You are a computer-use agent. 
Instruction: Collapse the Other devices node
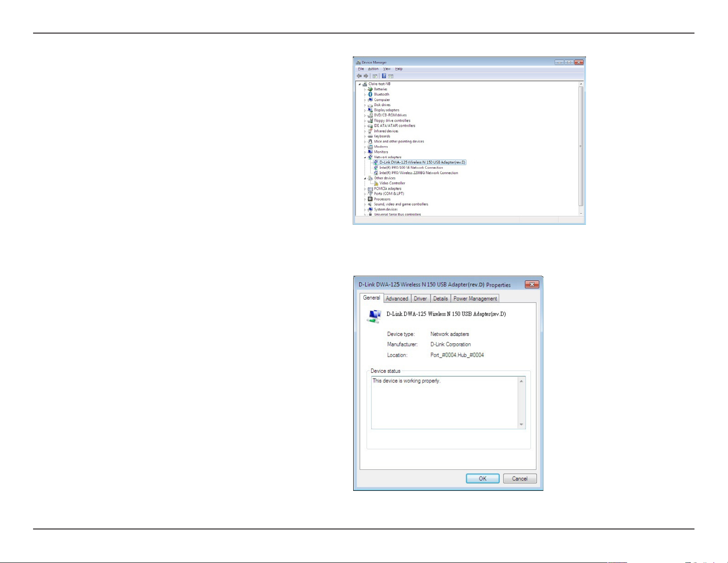click(365, 178)
